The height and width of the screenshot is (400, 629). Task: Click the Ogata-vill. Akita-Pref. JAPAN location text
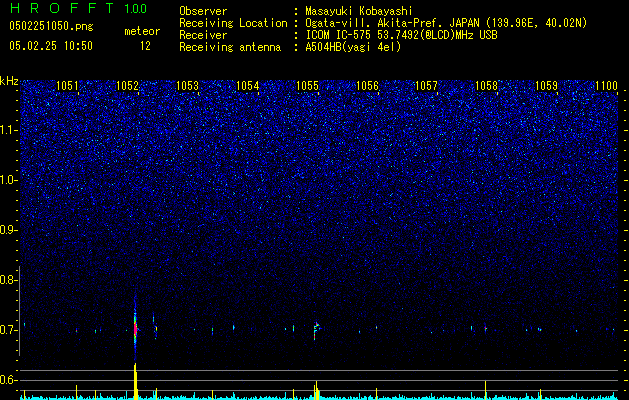click(x=446, y=23)
